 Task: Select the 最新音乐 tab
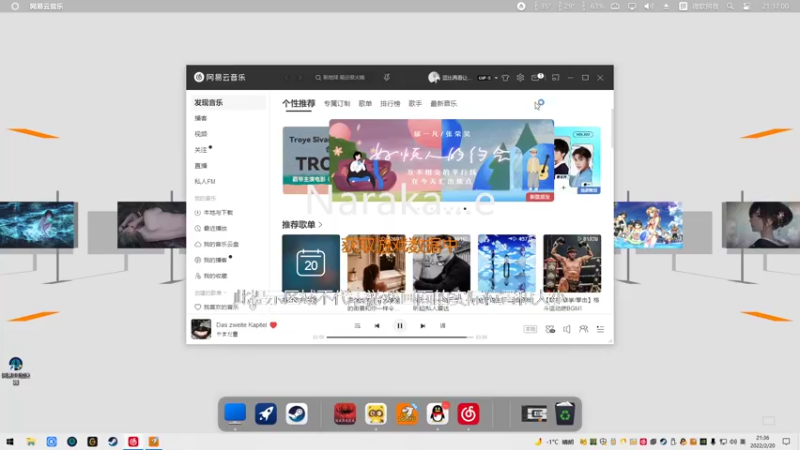coord(444,104)
